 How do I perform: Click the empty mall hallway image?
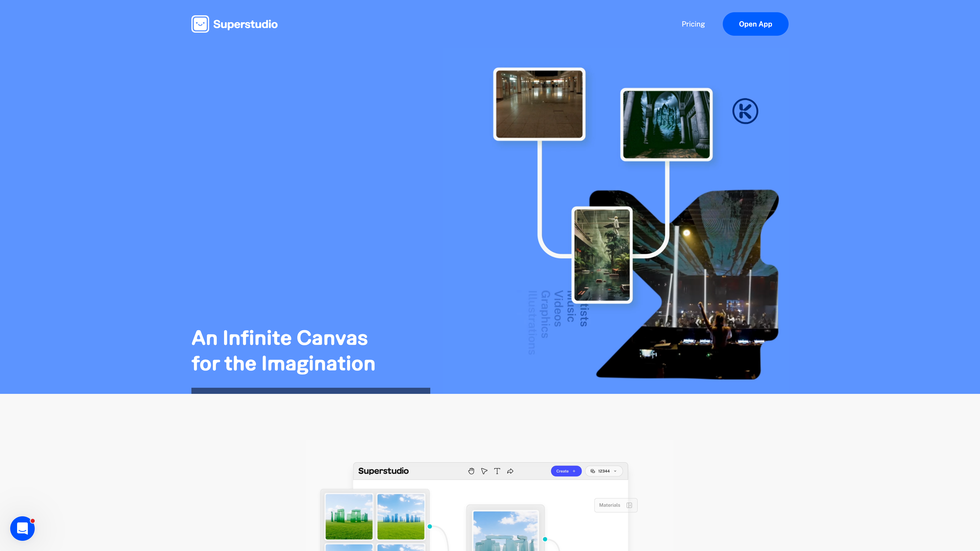point(539,104)
